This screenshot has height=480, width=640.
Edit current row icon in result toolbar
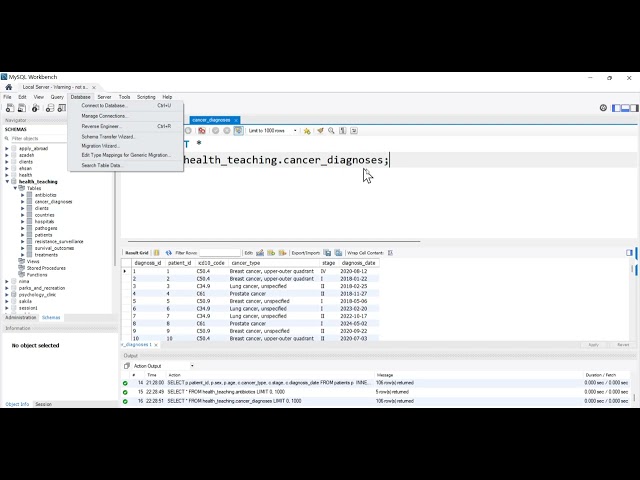260,253
